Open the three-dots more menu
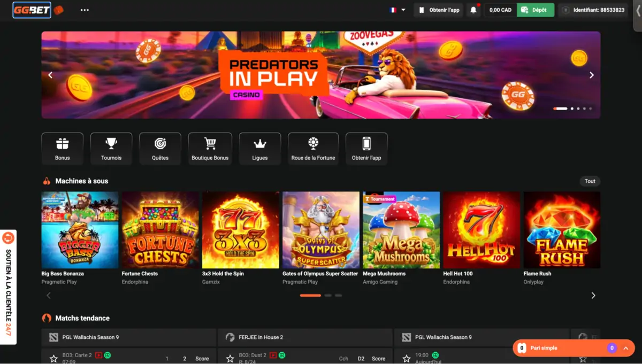The image size is (642, 364). pos(85,10)
